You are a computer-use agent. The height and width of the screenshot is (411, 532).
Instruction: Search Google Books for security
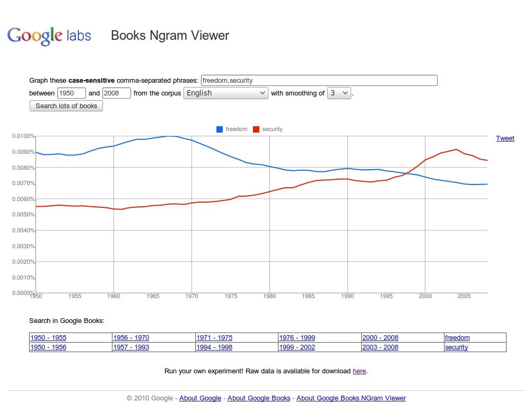click(456, 347)
